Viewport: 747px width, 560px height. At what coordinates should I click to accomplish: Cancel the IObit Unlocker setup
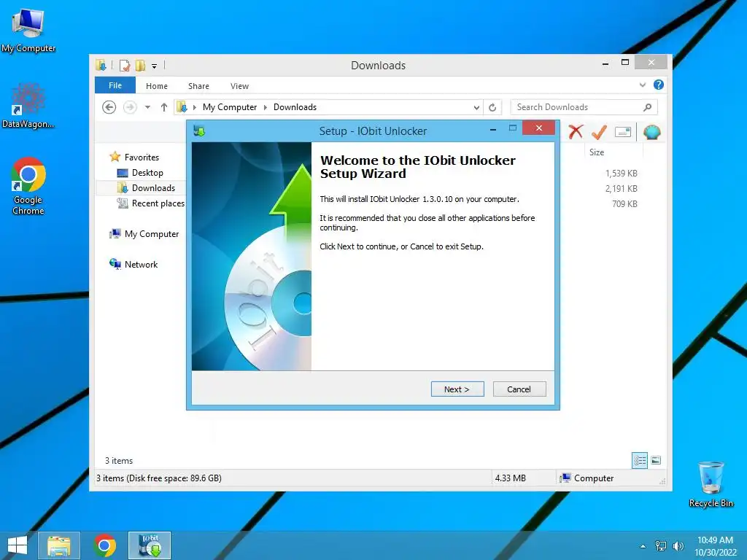[519, 389]
